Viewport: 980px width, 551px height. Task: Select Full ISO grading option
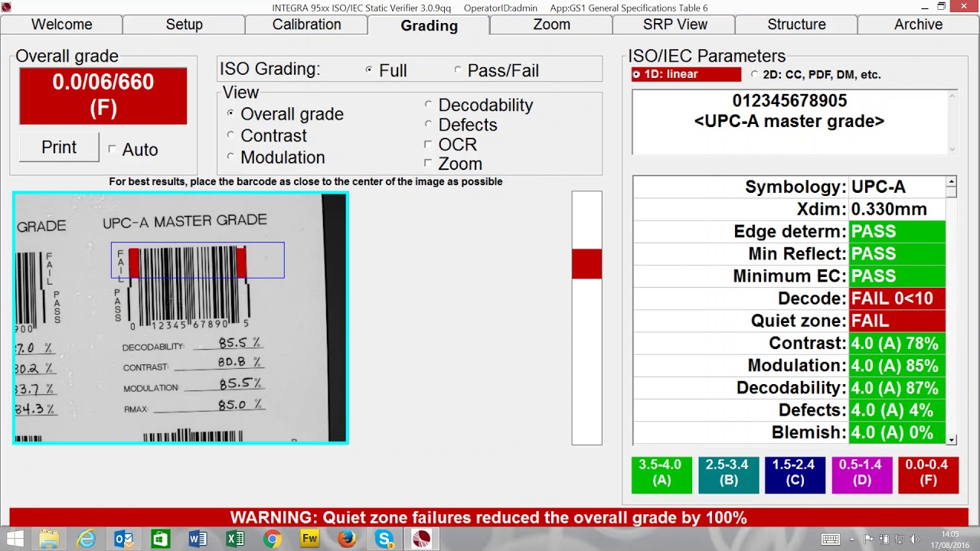click(369, 70)
